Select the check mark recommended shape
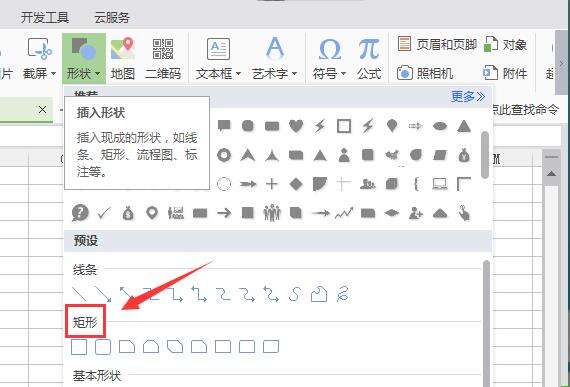Screen dimensions: 570x387 point(104,213)
